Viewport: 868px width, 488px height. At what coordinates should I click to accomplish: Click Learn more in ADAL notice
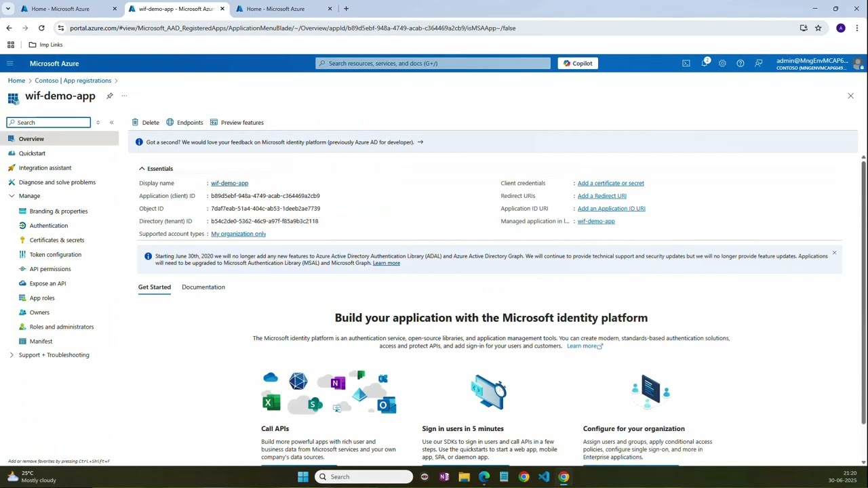point(386,263)
